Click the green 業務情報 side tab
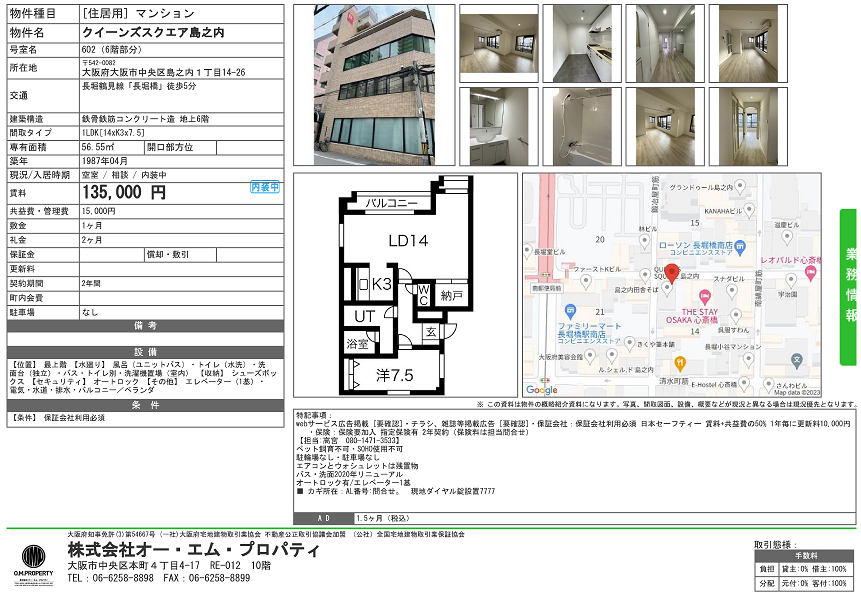The image size is (861, 607). click(x=848, y=287)
